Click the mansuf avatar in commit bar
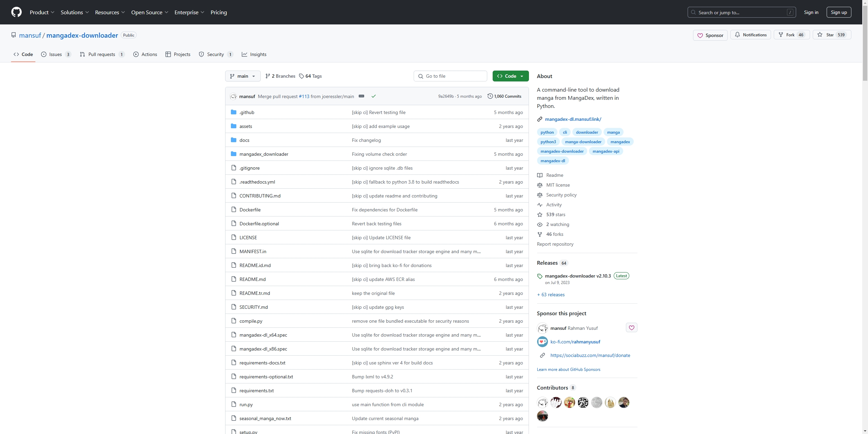 point(233,96)
